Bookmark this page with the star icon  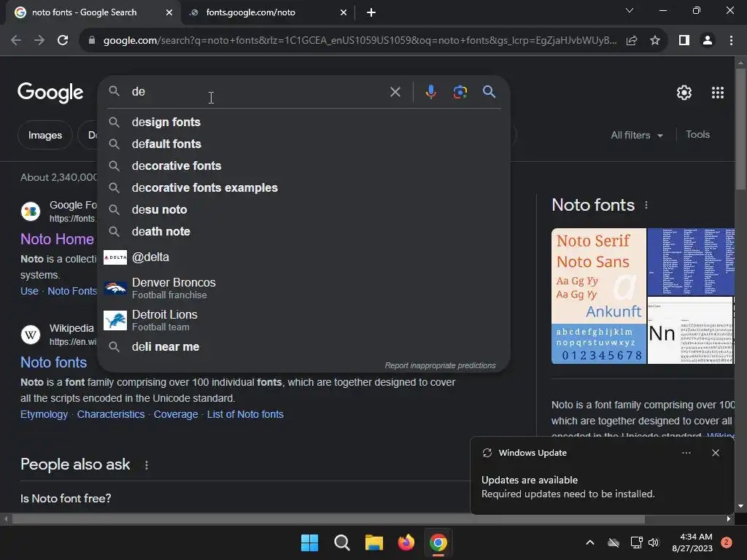(x=655, y=41)
